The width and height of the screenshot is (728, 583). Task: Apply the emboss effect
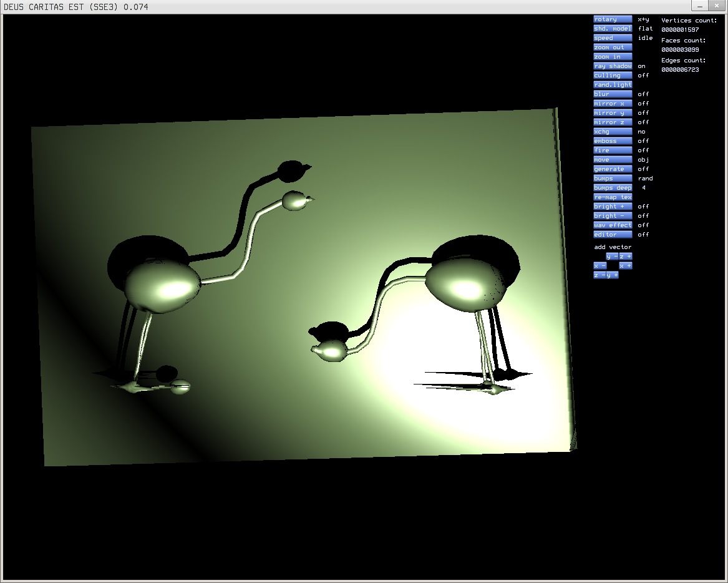tap(611, 140)
